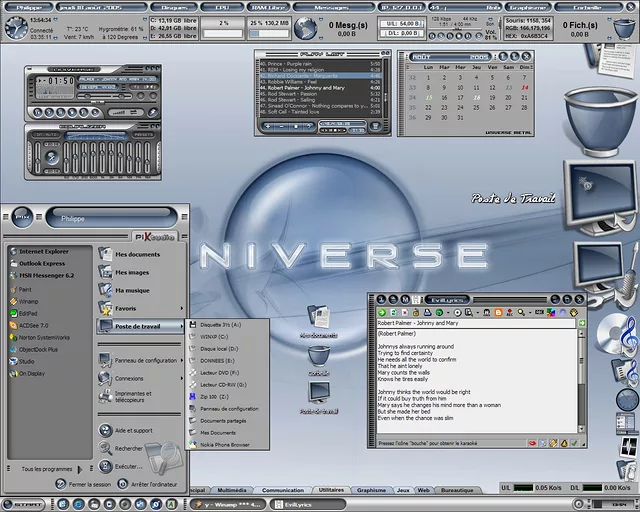Screen dimensions: 640x512
Task: Click the equalizer Presets button
Action: 143,134
